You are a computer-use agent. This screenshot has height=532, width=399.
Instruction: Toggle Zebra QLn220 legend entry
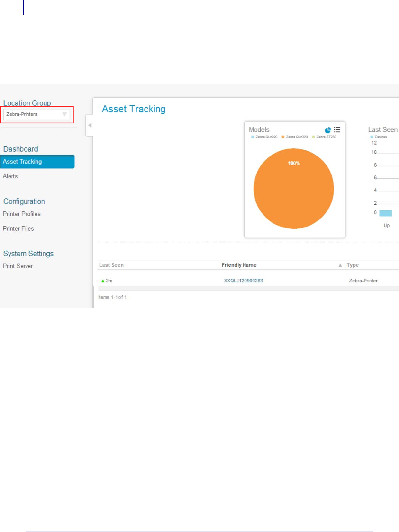tap(264, 137)
